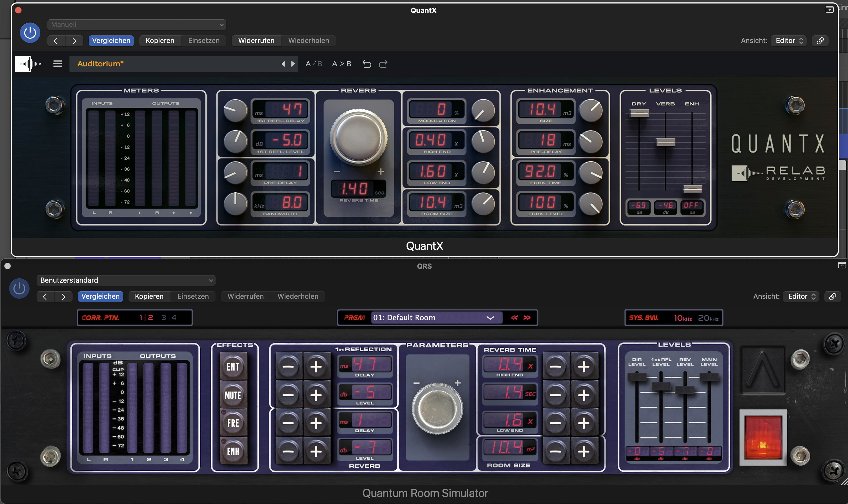The image size is (848, 504).
Task: Open the Benutzerstandard preset dropdown
Action: [126, 280]
